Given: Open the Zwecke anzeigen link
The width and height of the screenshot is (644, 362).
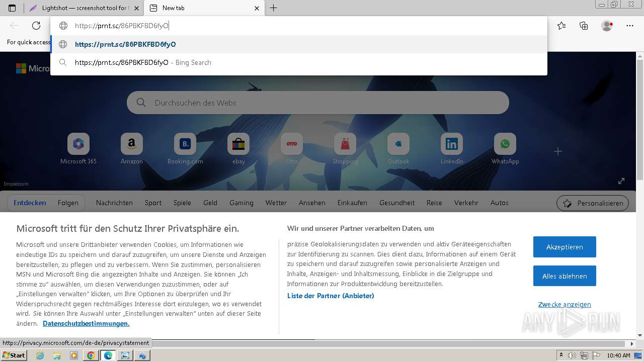Looking at the screenshot, I should [x=565, y=304].
